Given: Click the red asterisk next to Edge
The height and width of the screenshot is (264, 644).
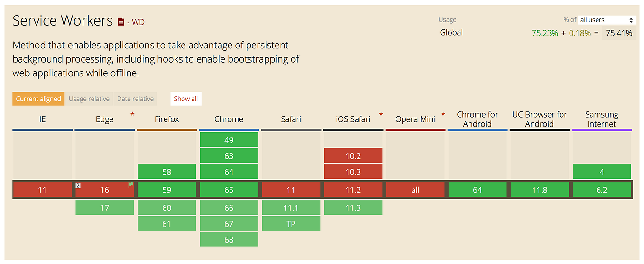Looking at the screenshot, I should 132,115.
